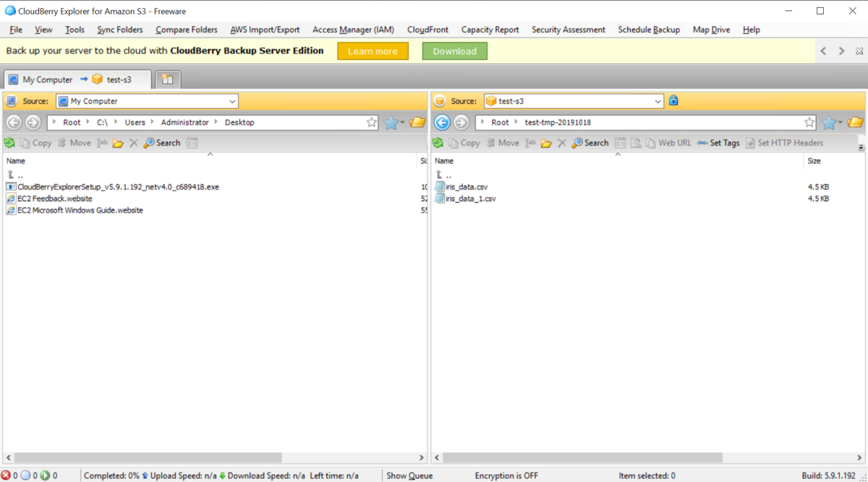
Task: Open the Tools menu
Action: pos(75,30)
